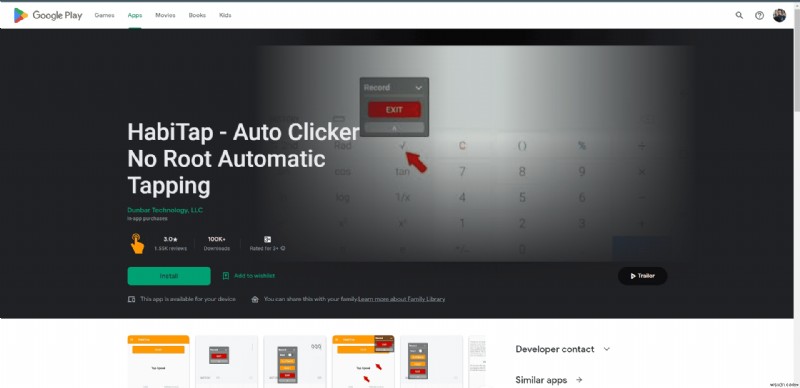Open Similar apps via the arrow
The image size is (800, 388).
click(x=579, y=380)
